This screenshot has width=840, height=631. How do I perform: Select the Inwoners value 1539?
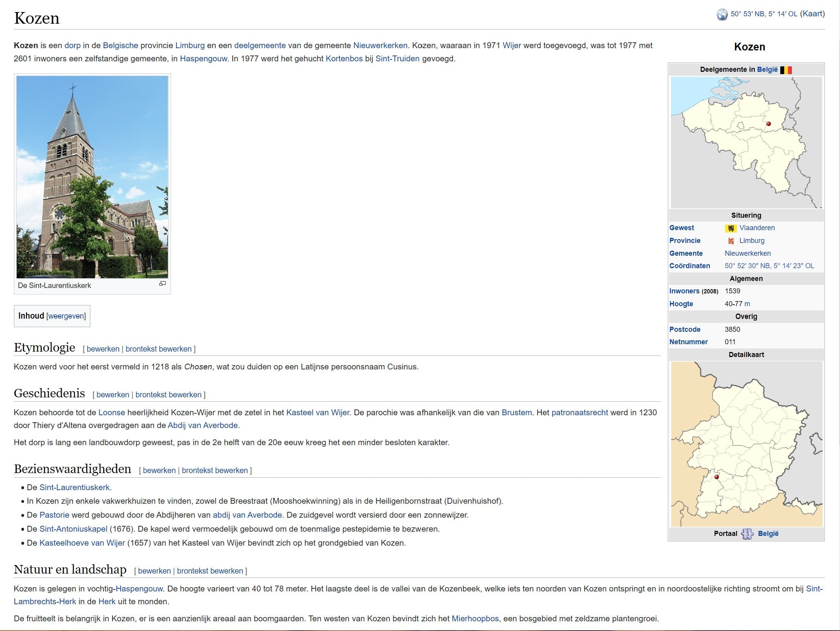click(x=732, y=291)
